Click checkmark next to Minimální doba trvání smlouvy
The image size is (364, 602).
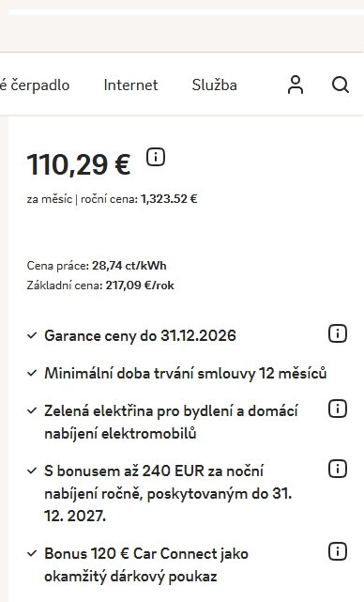pyautogui.click(x=32, y=373)
